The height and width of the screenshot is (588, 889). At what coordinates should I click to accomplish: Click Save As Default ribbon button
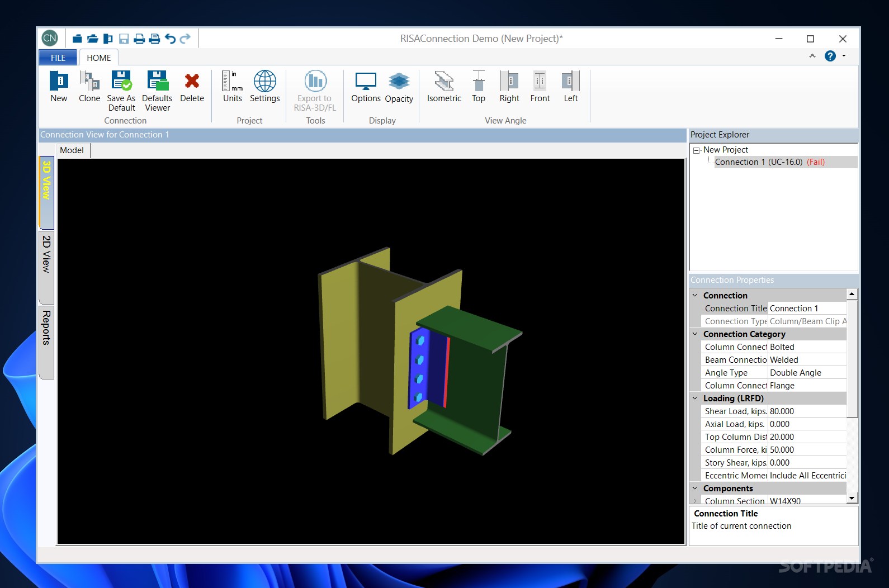[121, 91]
